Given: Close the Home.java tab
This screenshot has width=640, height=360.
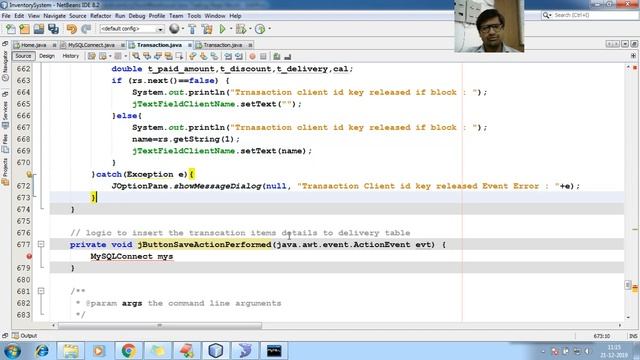Looking at the screenshot, I should pos(54,45).
